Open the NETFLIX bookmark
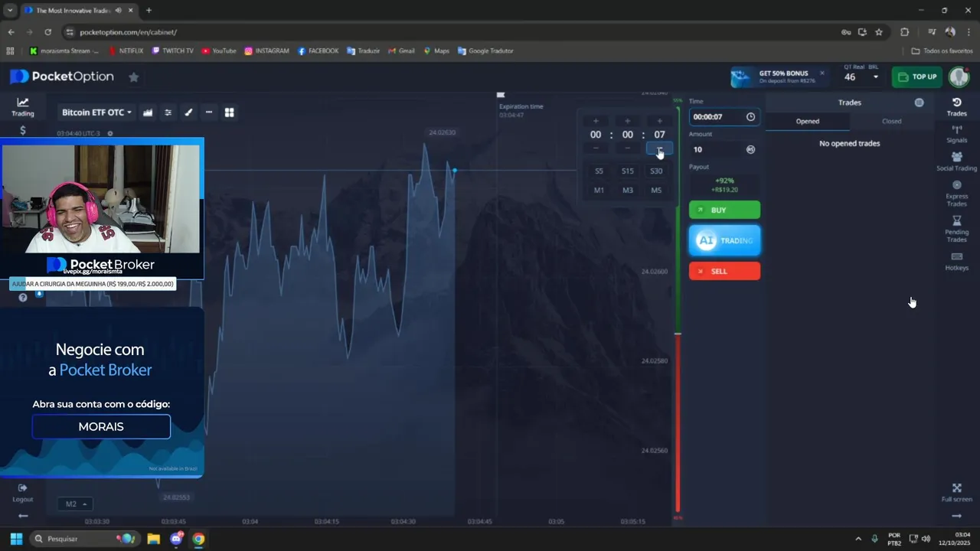This screenshot has width=980, height=551. pyautogui.click(x=126, y=51)
